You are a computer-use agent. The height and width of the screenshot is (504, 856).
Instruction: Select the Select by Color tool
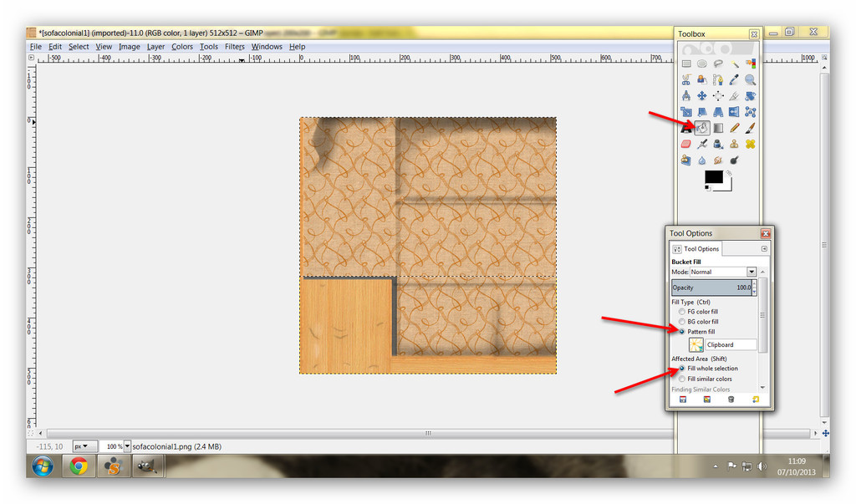pos(751,64)
